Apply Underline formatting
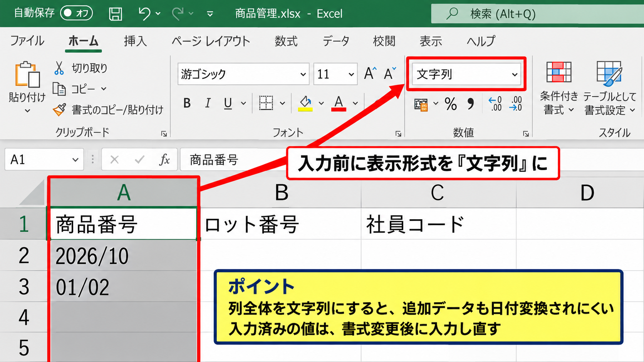644x362 pixels. pos(228,103)
